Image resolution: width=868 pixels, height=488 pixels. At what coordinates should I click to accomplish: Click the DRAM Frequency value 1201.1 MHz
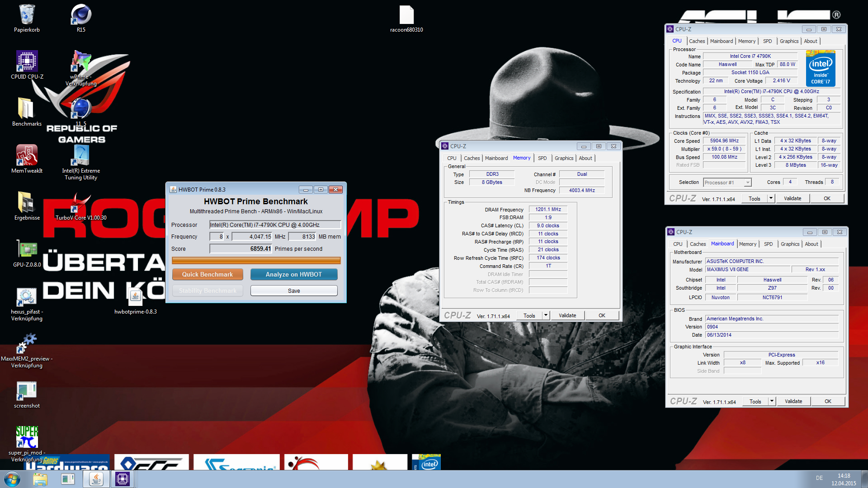548,209
